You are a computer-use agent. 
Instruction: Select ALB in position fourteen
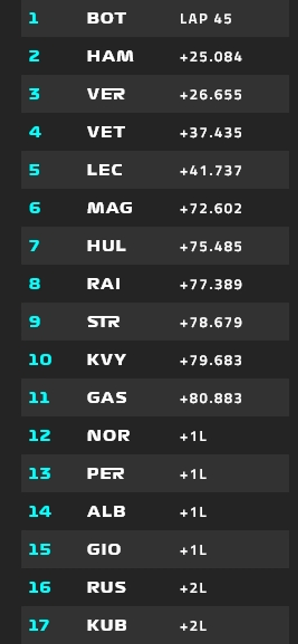coord(106,512)
